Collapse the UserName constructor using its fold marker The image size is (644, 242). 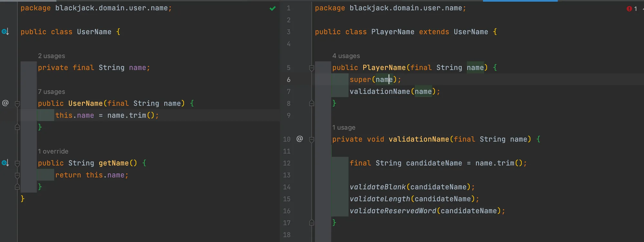(x=17, y=104)
